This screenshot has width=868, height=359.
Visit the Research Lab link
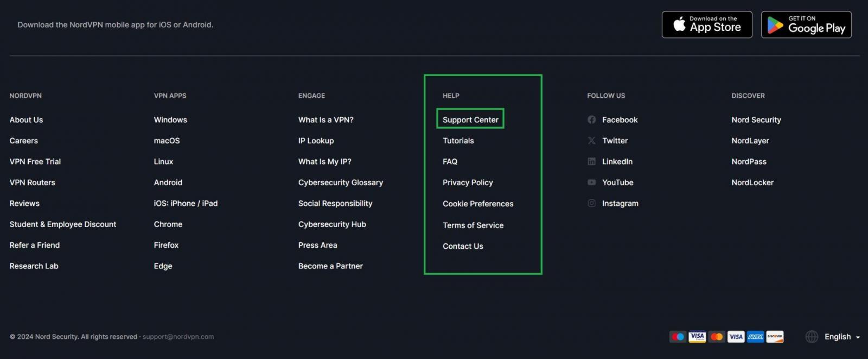point(34,266)
